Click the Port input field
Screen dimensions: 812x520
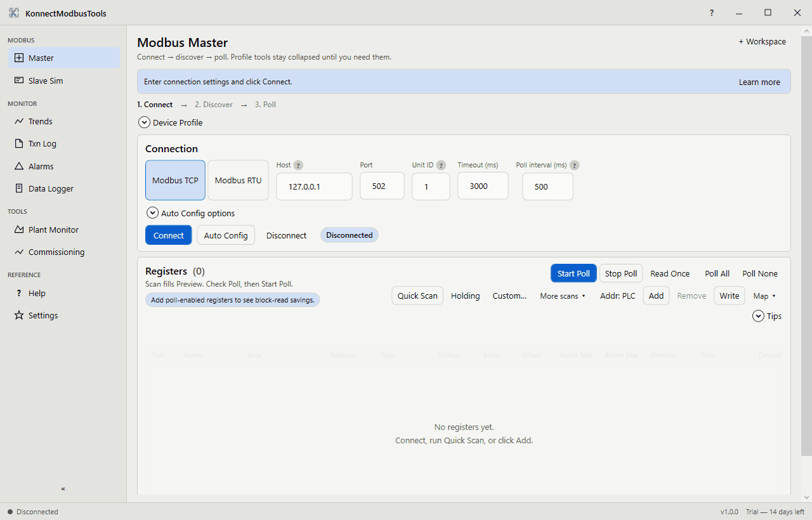[382, 186]
